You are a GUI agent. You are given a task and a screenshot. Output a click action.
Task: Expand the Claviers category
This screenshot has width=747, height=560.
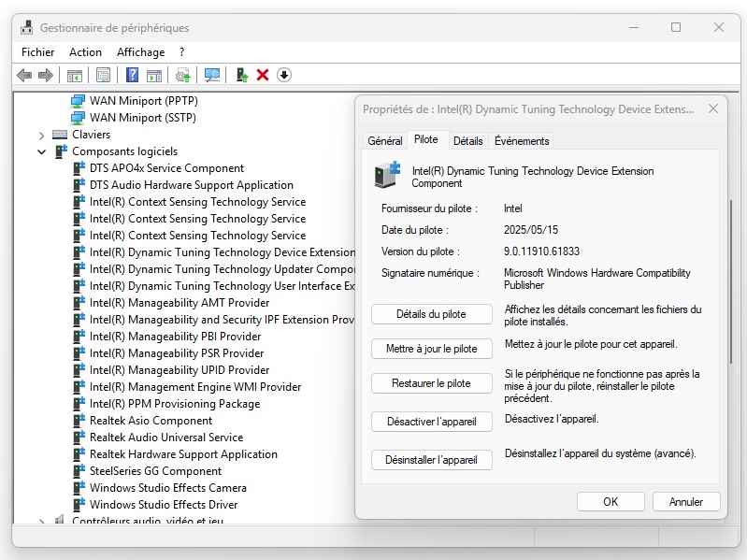point(41,135)
